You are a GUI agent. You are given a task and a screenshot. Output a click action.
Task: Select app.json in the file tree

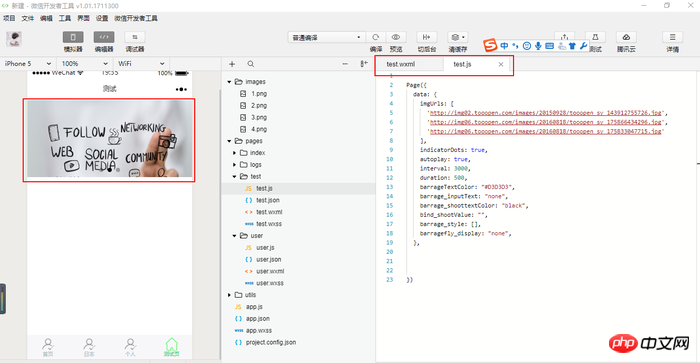click(258, 318)
